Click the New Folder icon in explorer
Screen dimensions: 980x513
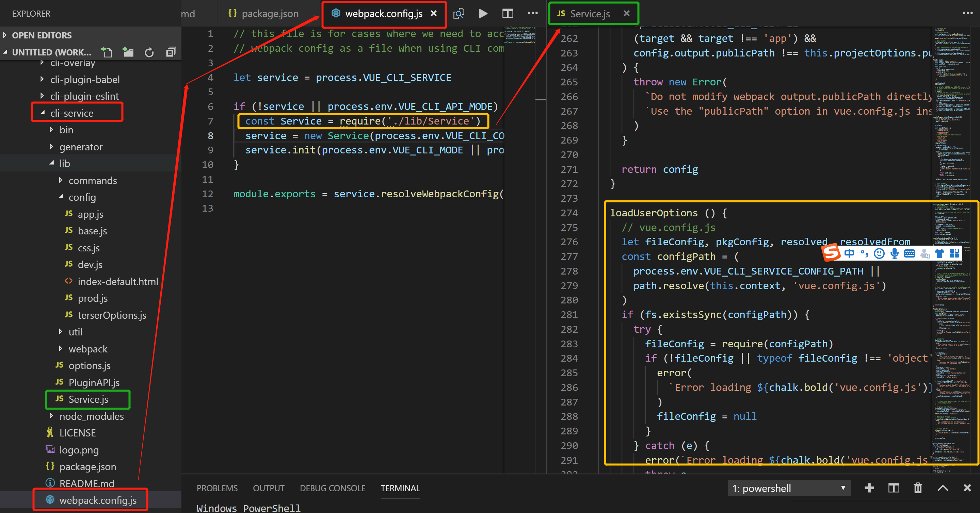[x=128, y=52]
